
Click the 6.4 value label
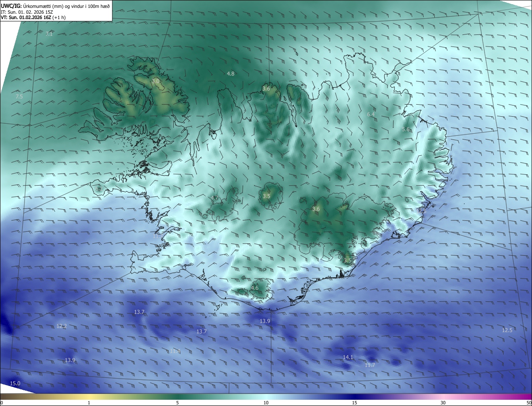371,114
